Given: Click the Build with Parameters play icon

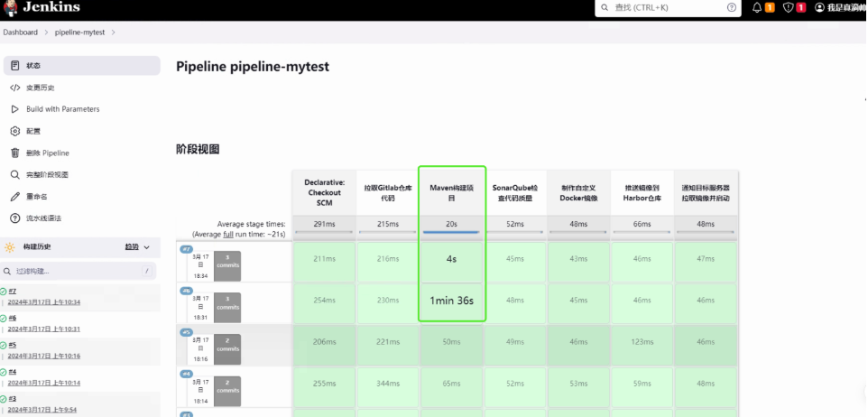Looking at the screenshot, I should [x=15, y=109].
